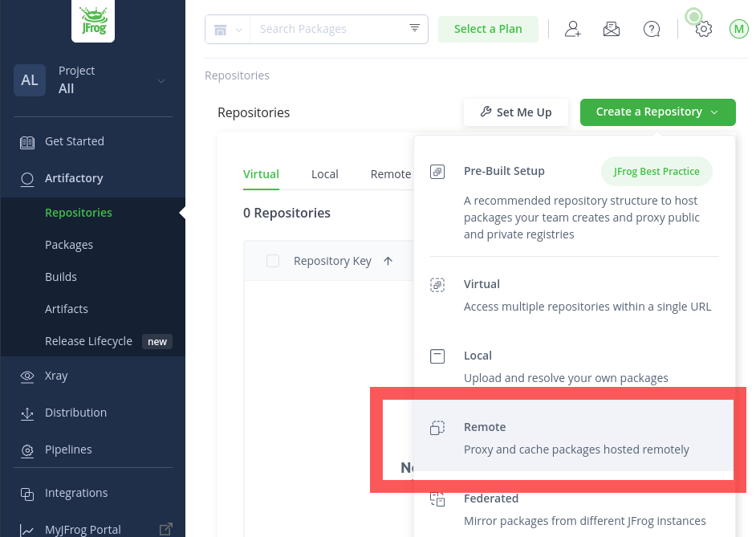Click the Select a Plan button
Screen dimensions: 756x537
point(488,28)
